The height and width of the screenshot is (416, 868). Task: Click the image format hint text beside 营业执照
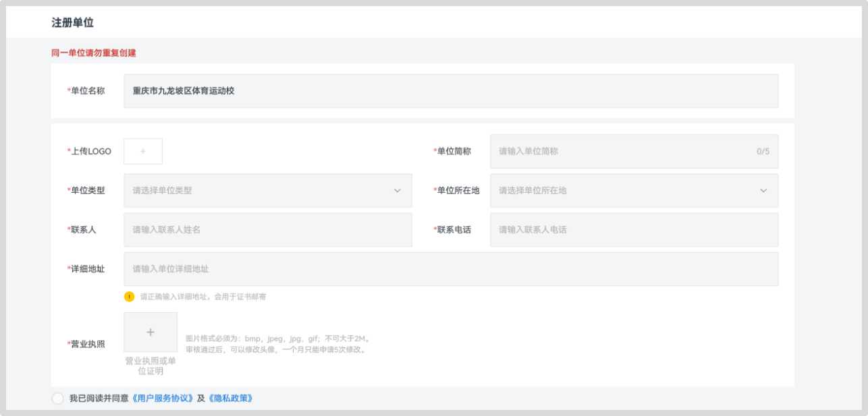tap(278, 344)
